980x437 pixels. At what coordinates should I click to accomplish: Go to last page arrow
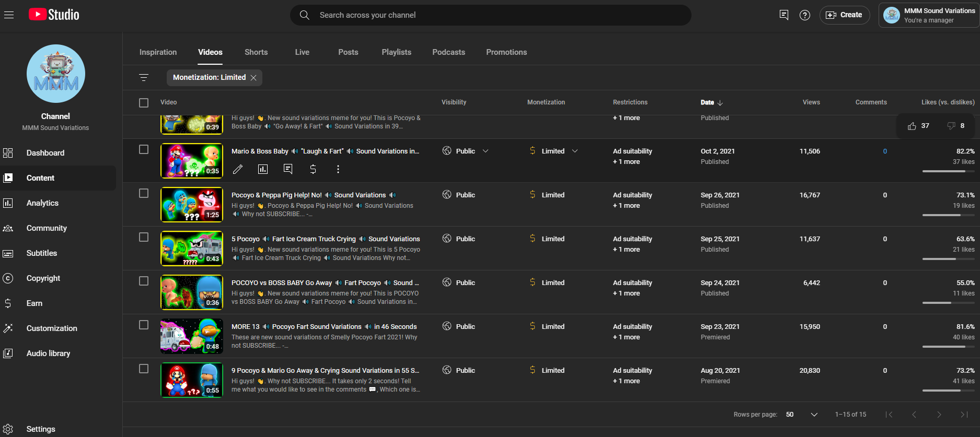[x=964, y=415]
